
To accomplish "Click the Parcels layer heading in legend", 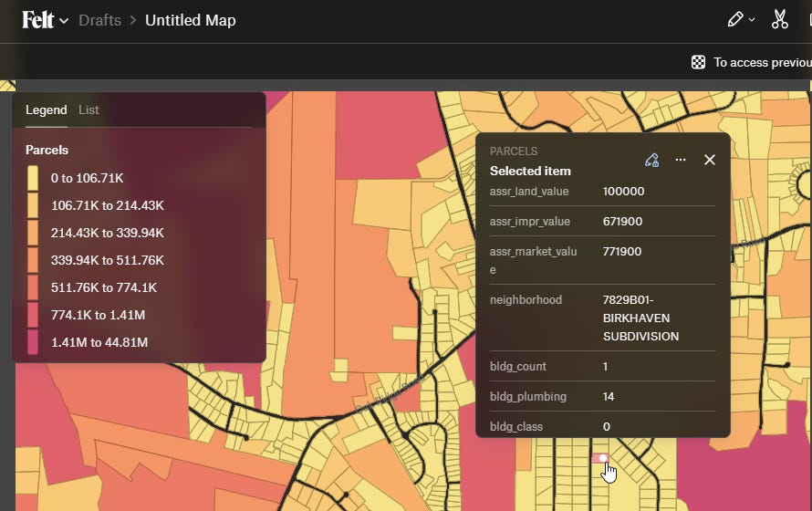I will 47,151.
